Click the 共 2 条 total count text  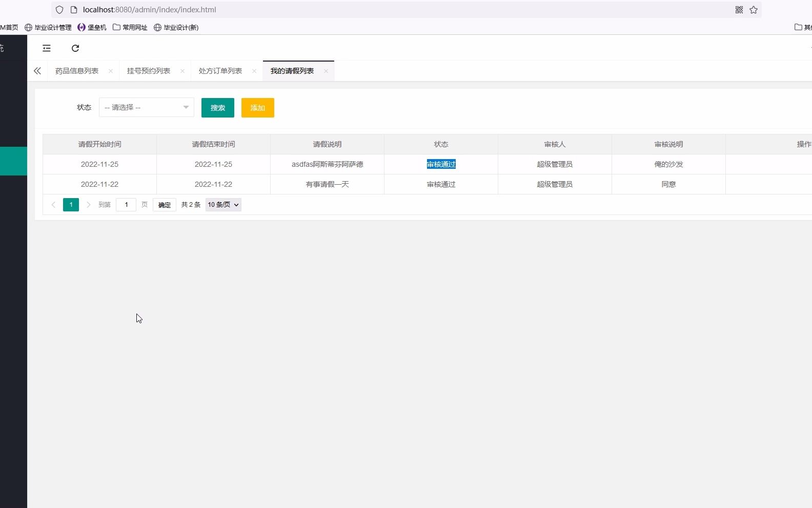(x=191, y=205)
